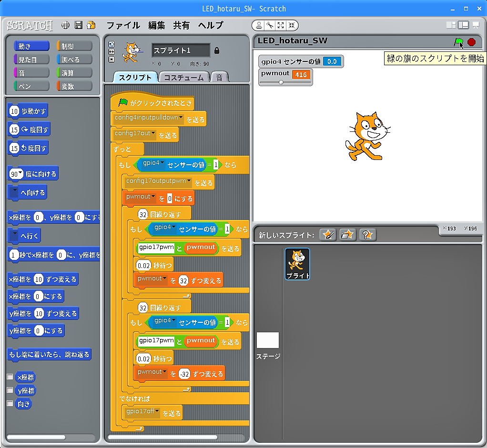Switch to the 音 tab

[x=219, y=77]
